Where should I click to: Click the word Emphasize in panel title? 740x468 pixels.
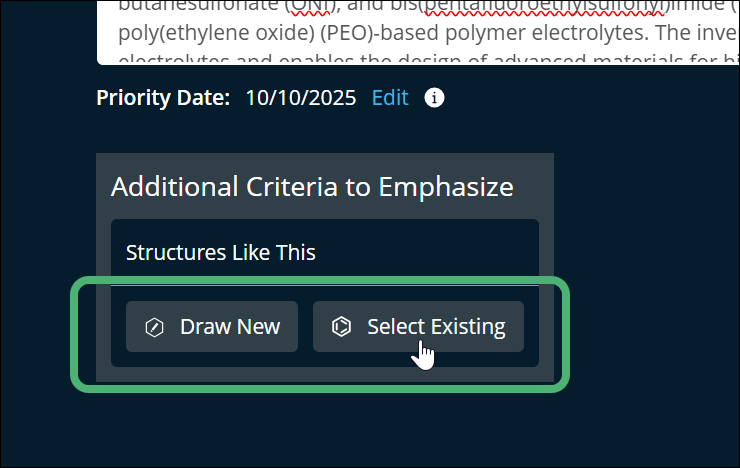tap(446, 187)
